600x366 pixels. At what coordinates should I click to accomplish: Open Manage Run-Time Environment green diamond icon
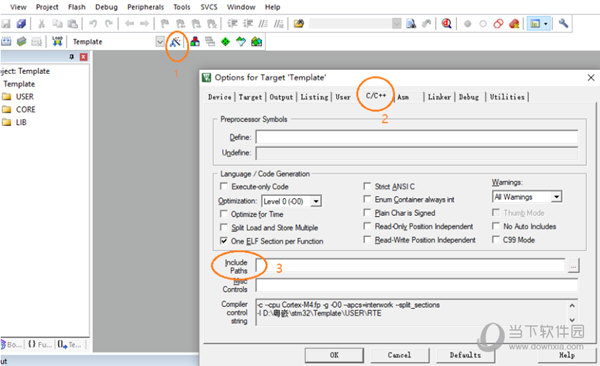(225, 41)
